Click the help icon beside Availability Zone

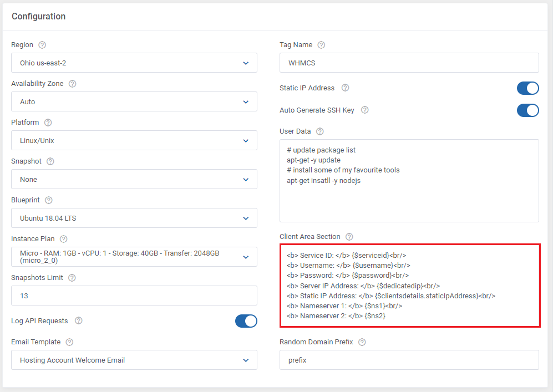point(72,84)
